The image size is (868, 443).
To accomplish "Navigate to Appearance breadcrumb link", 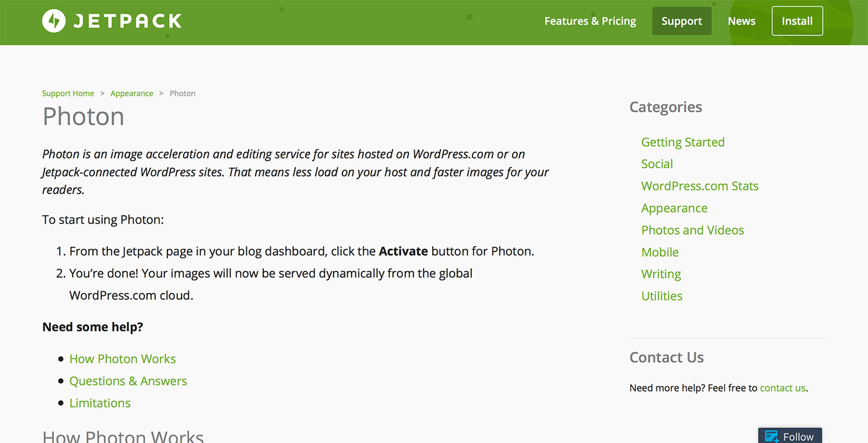I will [131, 94].
